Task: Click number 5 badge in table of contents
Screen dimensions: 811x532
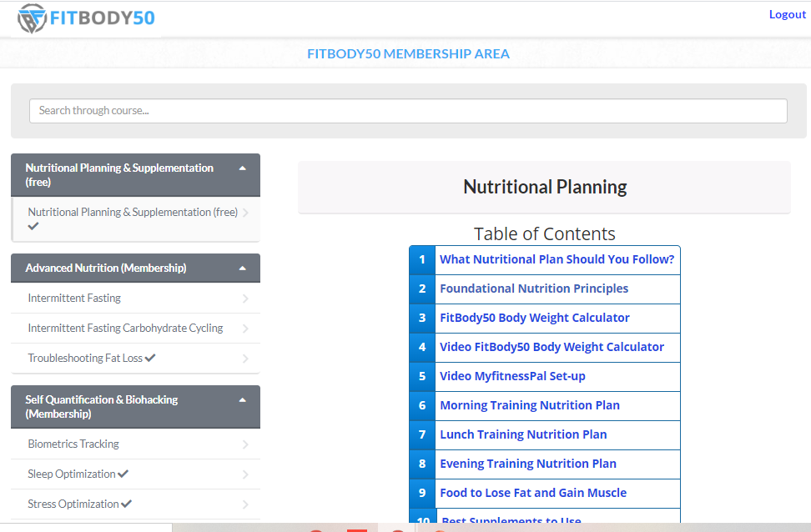Action: point(422,376)
